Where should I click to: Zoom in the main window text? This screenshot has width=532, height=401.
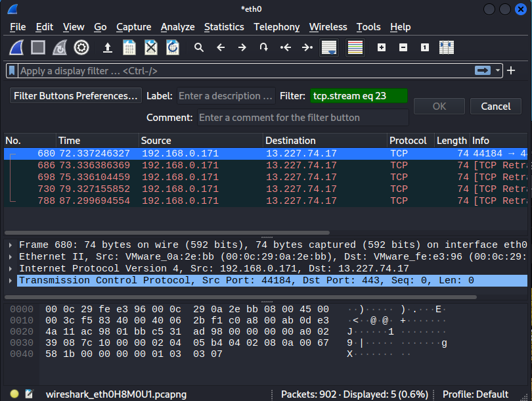click(x=382, y=47)
